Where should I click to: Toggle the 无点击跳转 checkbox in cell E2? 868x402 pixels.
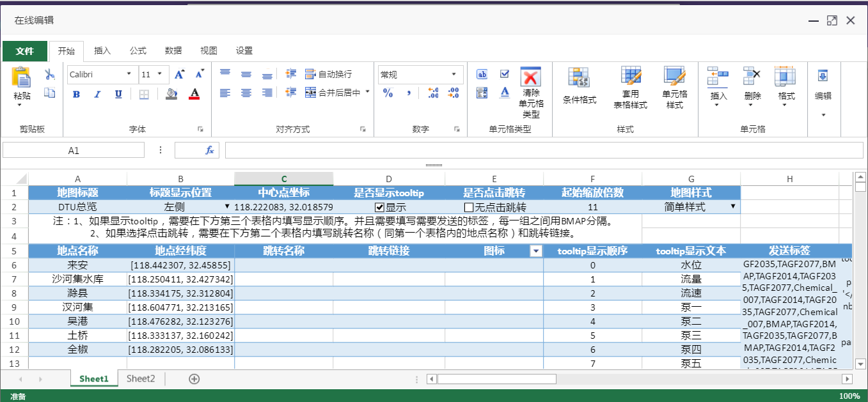pyautogui.click(x=469, y=207)
